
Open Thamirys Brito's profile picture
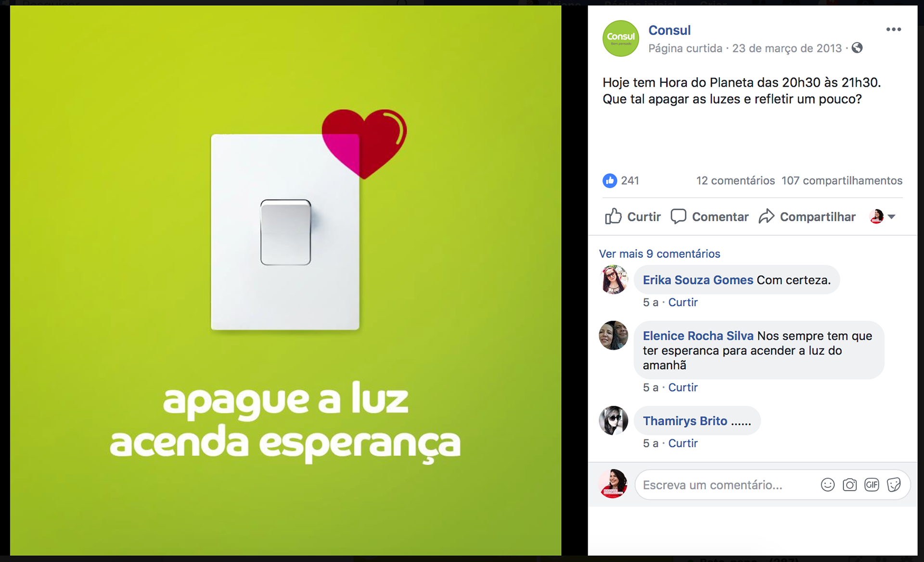coord(613,421)
